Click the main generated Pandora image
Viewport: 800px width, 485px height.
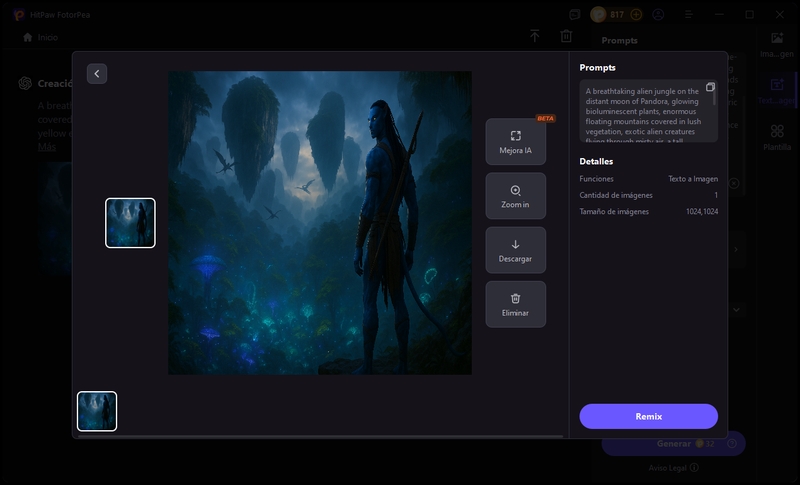(x=320, y=223)
